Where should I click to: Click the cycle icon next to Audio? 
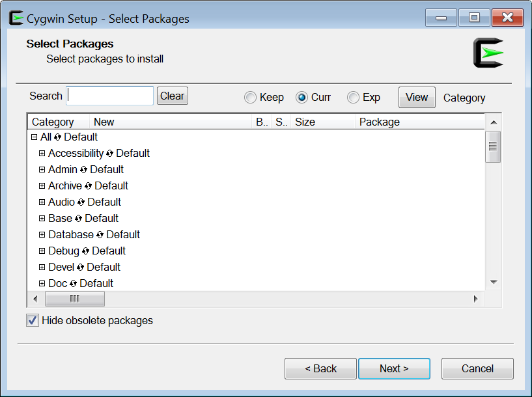tap(81, 202)
